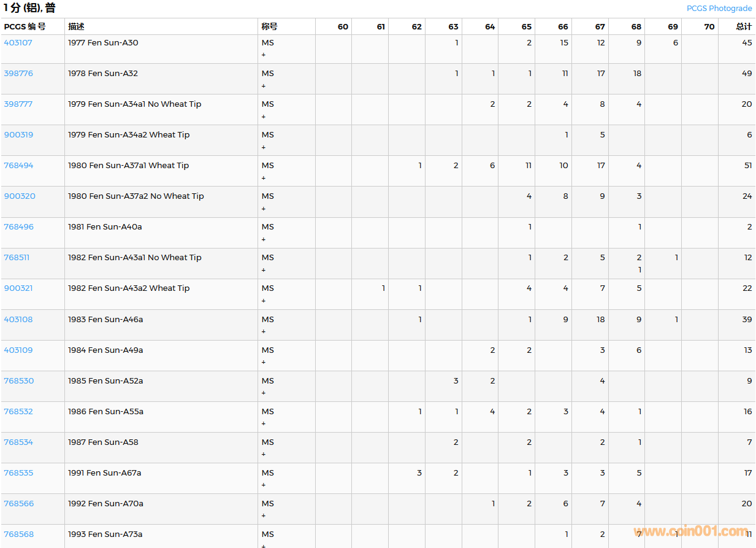Screen dimensions: 756x548
Task: Open PCGS number 900321 link
Action: (x=18, y=288)
